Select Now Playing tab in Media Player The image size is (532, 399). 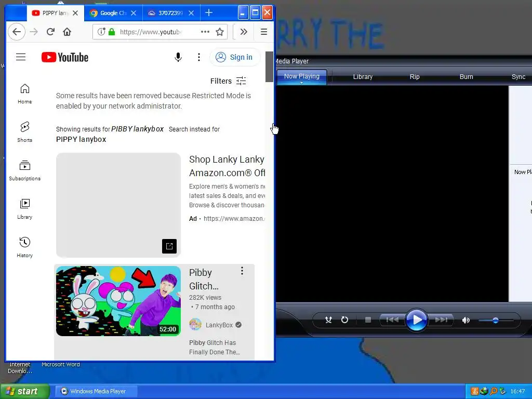tap(302, 76)
